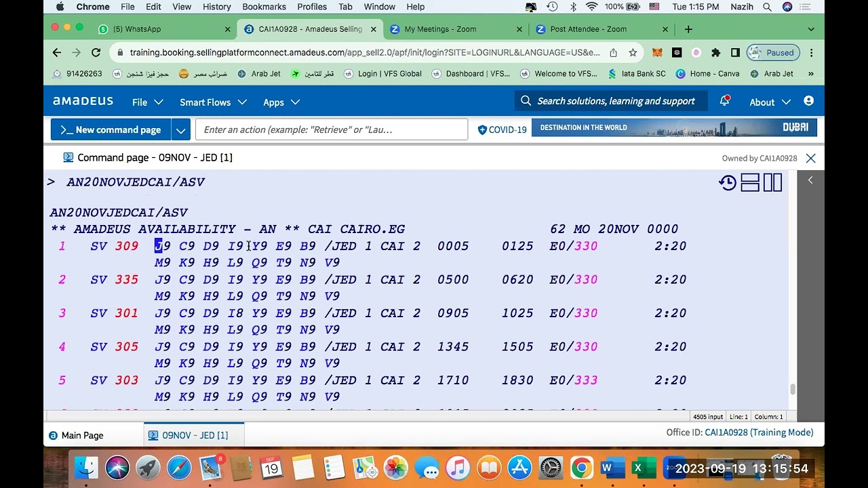Expand the collapsed right side panel

(x=810, y=180)
